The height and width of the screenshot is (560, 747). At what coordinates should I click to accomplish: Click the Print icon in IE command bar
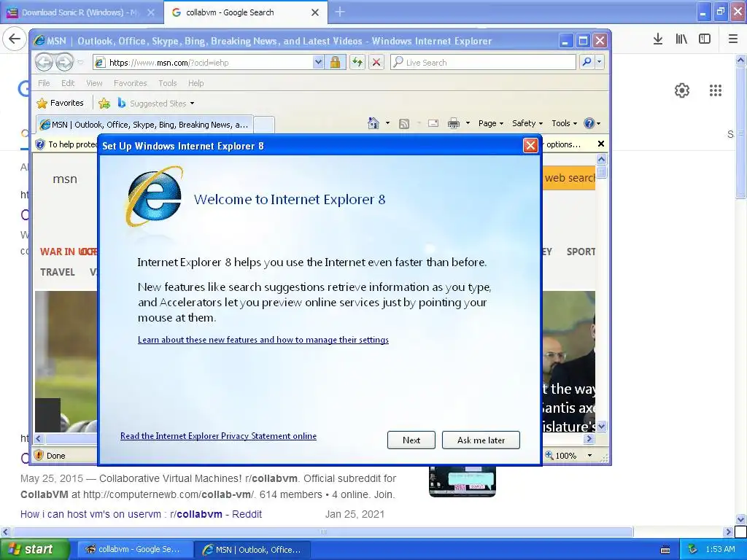coord(454,124)
